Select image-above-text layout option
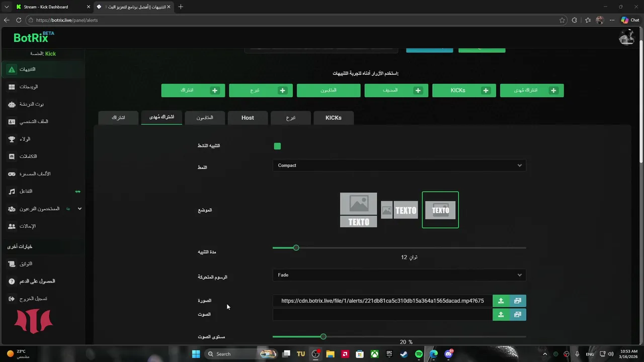644x362 pixels. click(358, 210)
